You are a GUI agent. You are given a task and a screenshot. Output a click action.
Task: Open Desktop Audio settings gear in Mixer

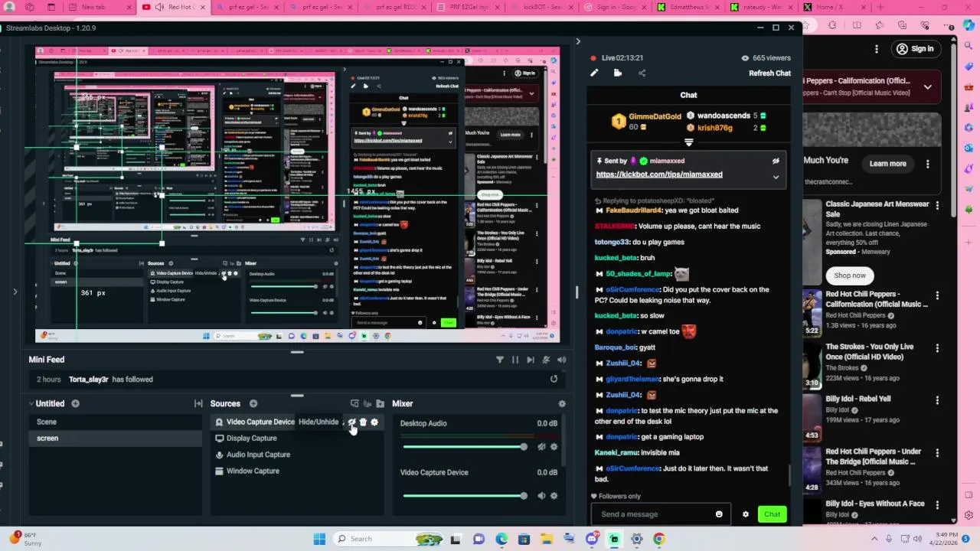[x=554, y=447]
